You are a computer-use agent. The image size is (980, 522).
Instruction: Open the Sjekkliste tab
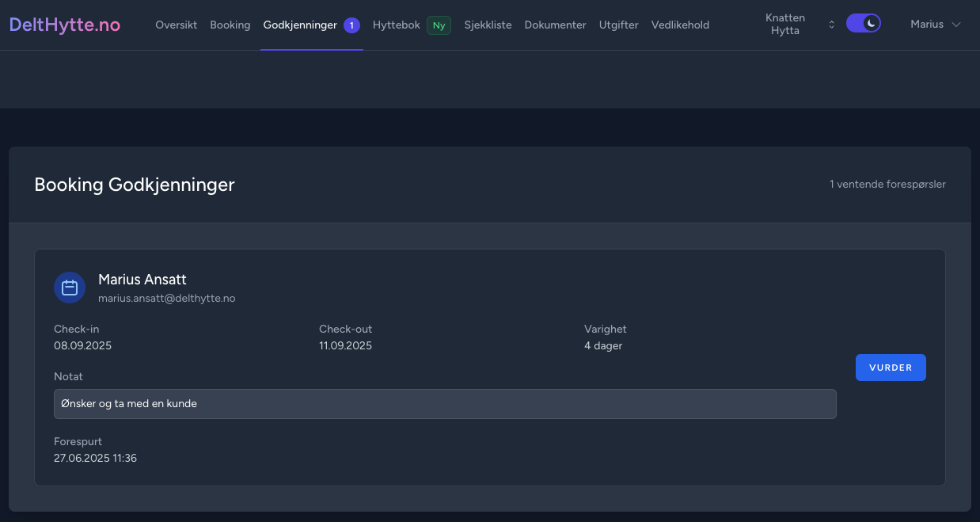coord(488,25)
